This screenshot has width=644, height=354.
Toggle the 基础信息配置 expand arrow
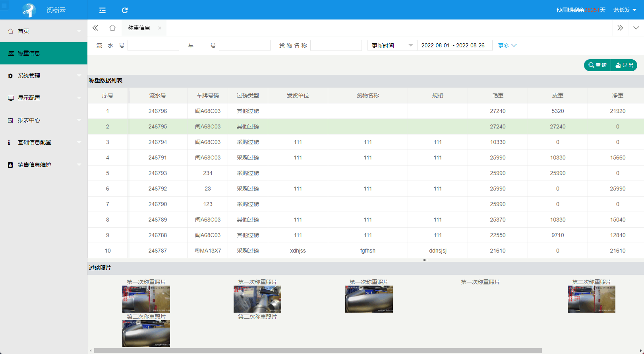79,142
